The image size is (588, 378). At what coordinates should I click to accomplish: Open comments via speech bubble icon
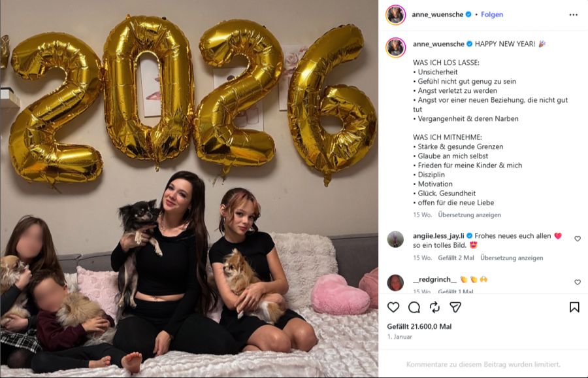pyautogui.click(x=414, y=307)
